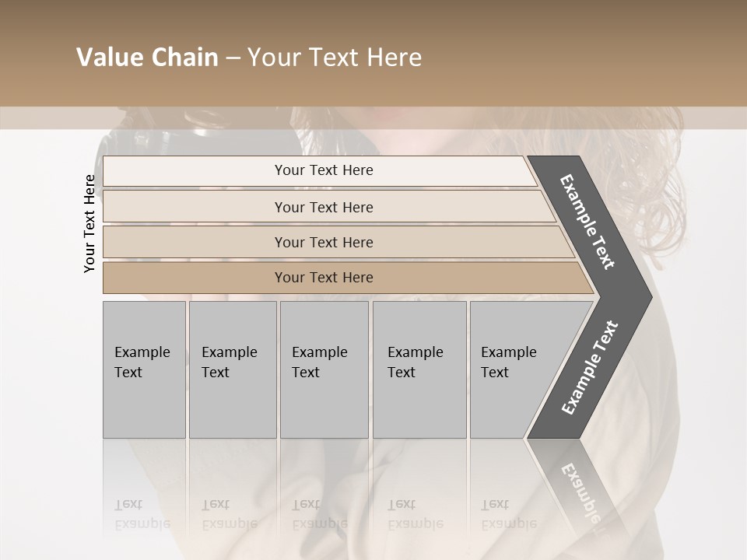Select the fourth gray 'Example Text' box
This screenshot has width=747, height=560.
[419, 369]
